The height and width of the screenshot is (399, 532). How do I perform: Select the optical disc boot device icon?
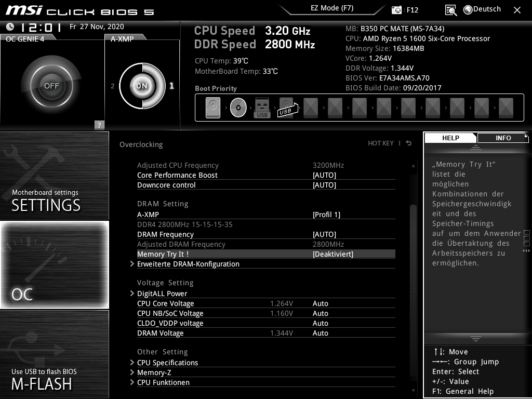point(238,108)
